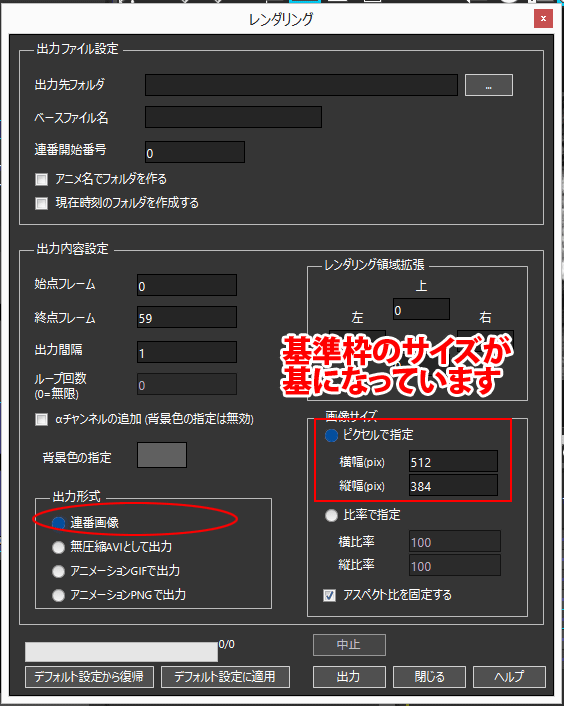This screenshot has height=706, width=564.
Task: Select 連番画像 output format
Action: pyautogui.click(x=59, y=523)
